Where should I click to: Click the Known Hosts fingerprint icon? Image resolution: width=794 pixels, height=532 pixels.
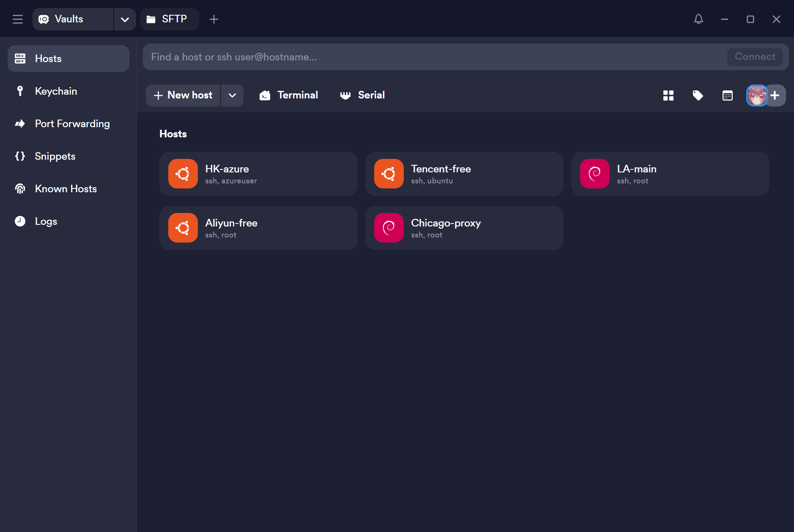coord(20,188)
